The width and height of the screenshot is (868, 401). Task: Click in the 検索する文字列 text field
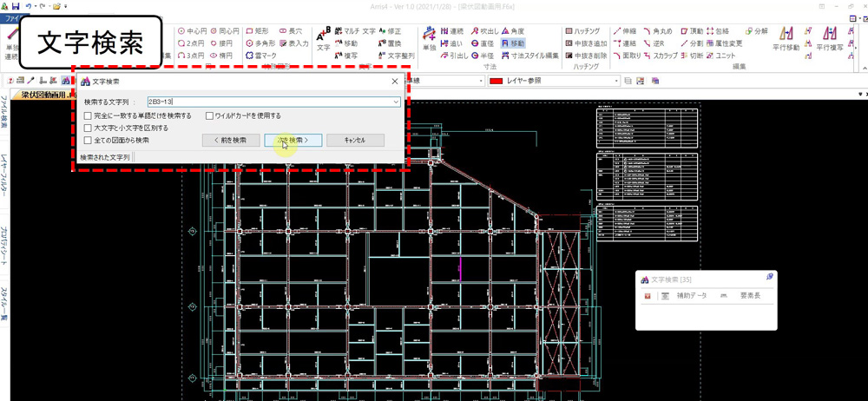click(267, 102)
